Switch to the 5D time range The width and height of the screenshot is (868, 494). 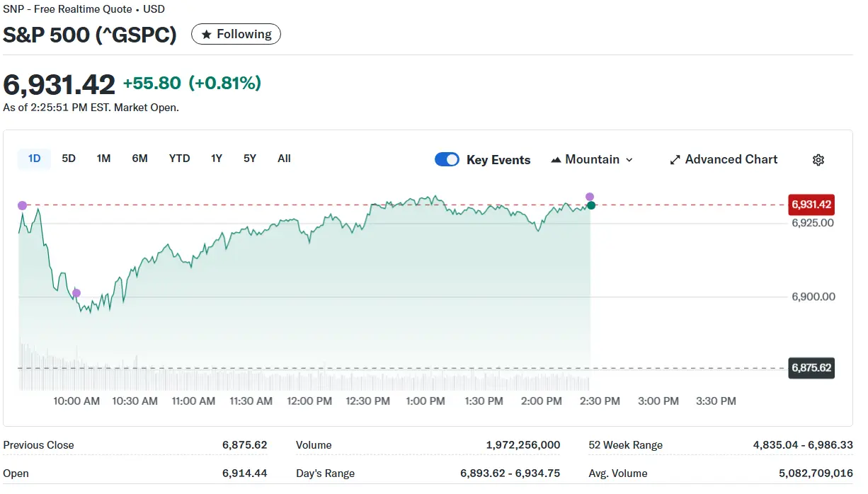(69, 159)
